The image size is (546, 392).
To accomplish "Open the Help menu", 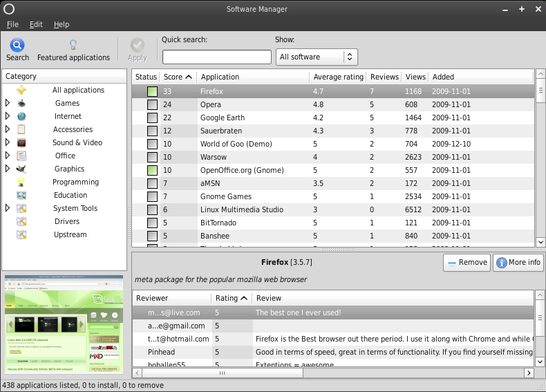I will pyautogui.click(x=62, y=24).
